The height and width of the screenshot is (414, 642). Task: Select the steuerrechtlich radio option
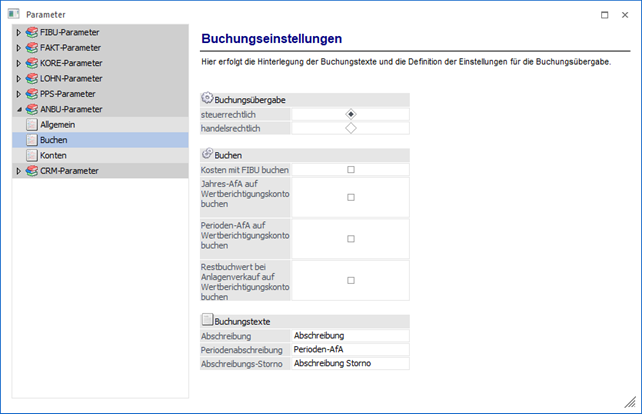[x=350, y=115]
